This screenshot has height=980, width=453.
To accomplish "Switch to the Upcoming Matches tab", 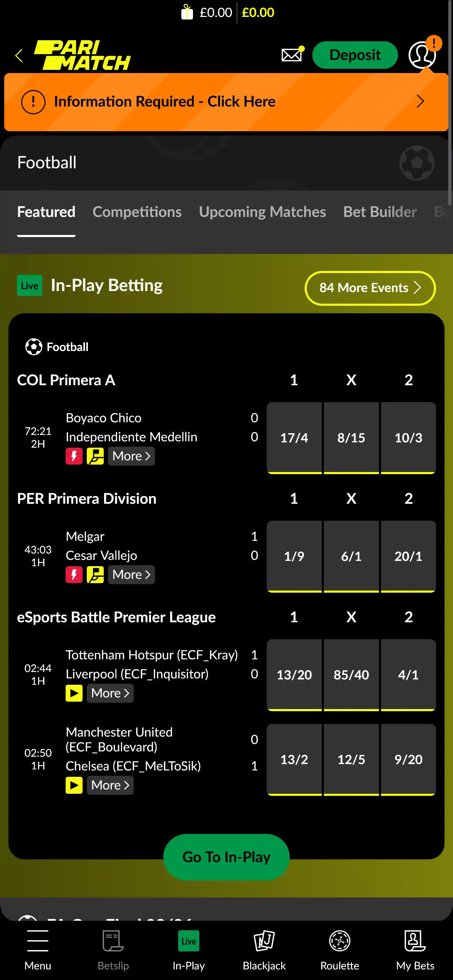I will (x=262, y=212).
